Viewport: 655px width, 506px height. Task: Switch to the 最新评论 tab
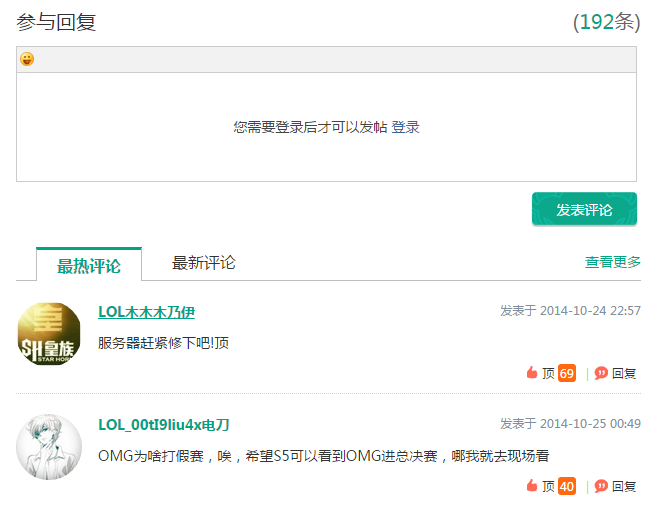[x=203, y=263]
